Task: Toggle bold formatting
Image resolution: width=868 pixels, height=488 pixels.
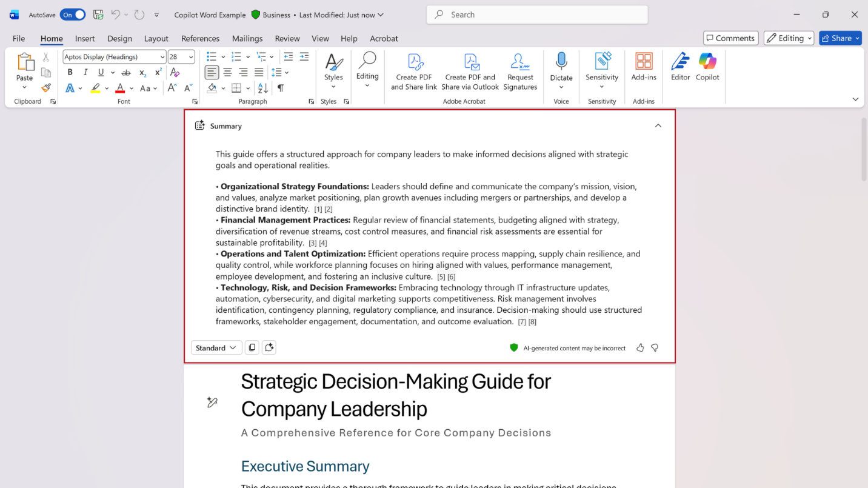Action: coord(70,72)
